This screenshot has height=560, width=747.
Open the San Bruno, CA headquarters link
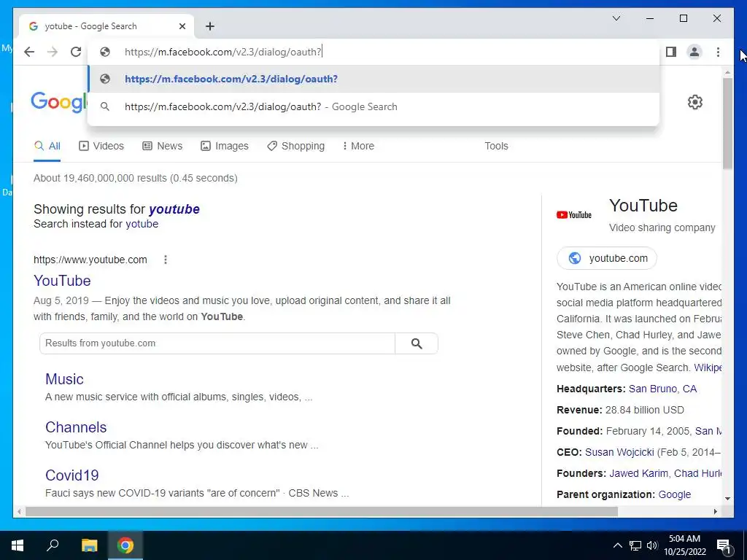[x=662, y=389]
